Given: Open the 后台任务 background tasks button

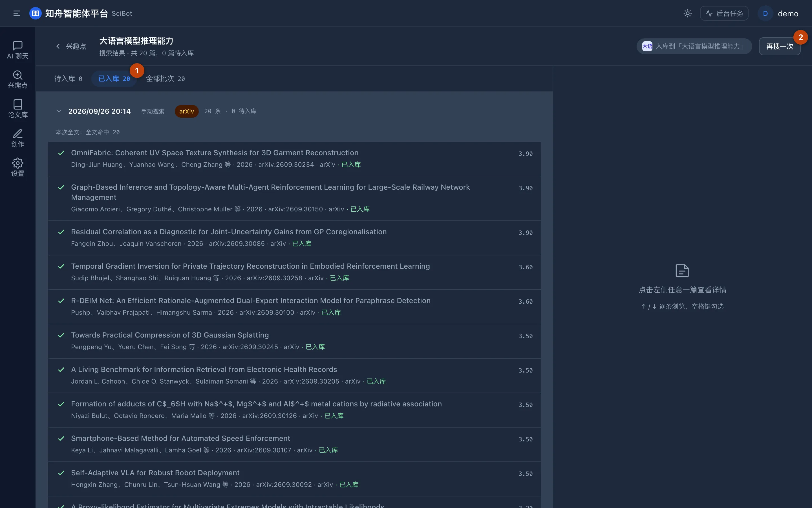Looking at the screenshot, I should point(724,14).
